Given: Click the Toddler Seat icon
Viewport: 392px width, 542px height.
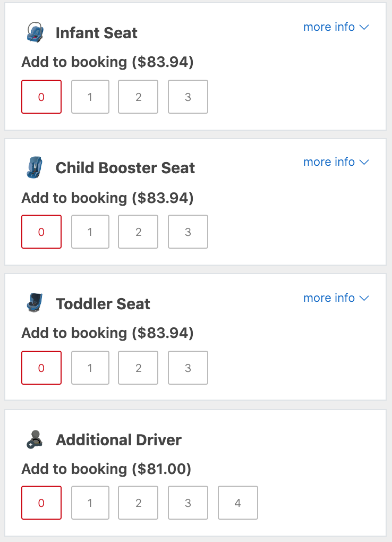Looking at the screenshot, I should click(35, 302).
